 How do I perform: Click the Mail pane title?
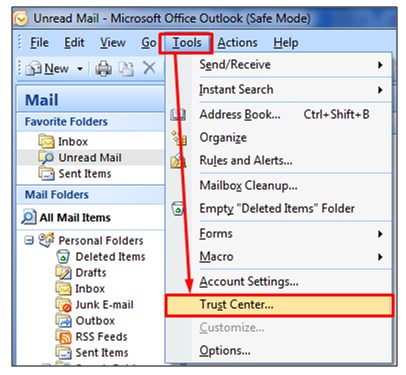pos(41,100)
